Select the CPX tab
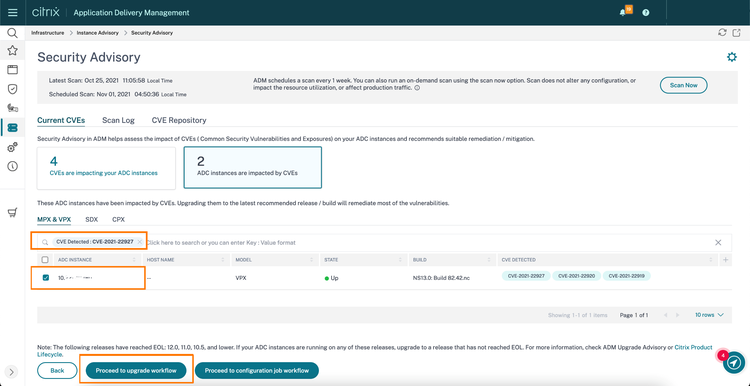750x386 pixels. (118, 220)
